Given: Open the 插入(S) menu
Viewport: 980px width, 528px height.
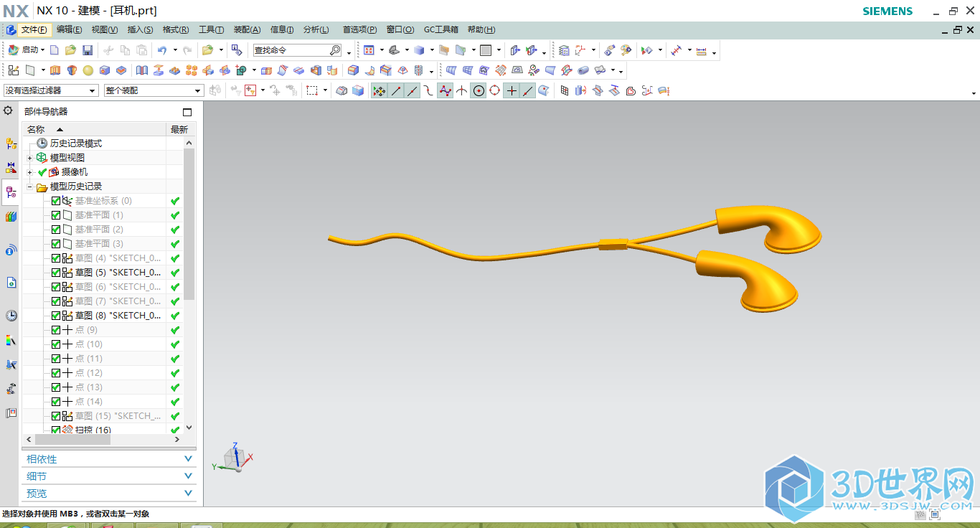Looking at the screenshot, I should click(x=140, y=29).
